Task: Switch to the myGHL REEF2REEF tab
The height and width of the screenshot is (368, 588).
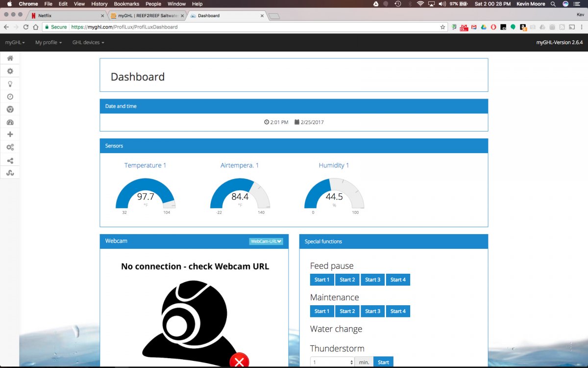Action: 147,16
